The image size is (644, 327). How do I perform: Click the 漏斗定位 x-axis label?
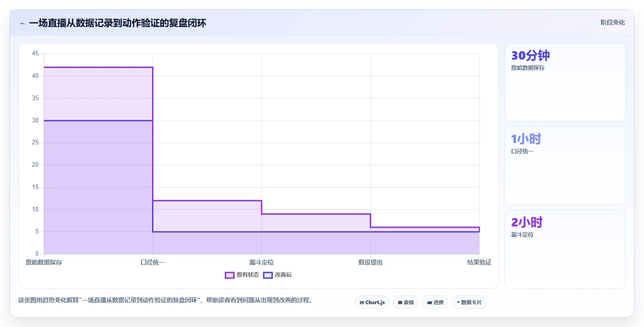point(262,263)
